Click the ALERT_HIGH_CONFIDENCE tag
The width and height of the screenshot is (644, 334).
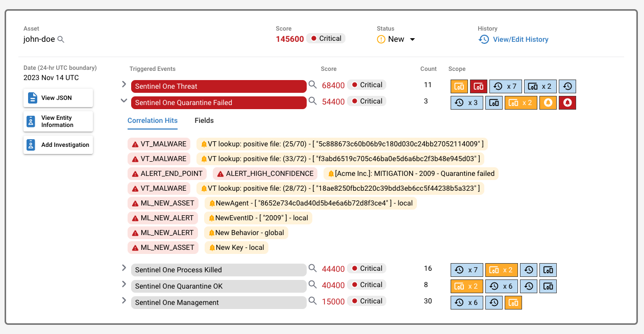coord(265,173)
